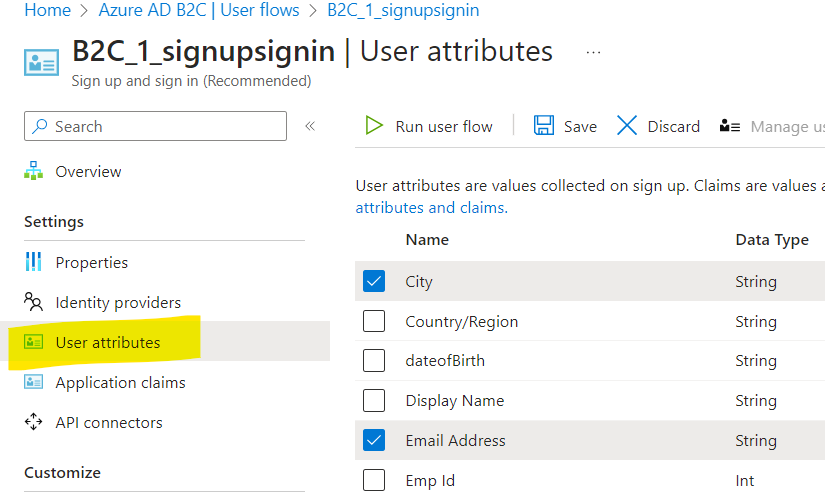Check the dateofBirth attribute checkbox
This screenshot has width=825, height=495.
click(374, 361)
